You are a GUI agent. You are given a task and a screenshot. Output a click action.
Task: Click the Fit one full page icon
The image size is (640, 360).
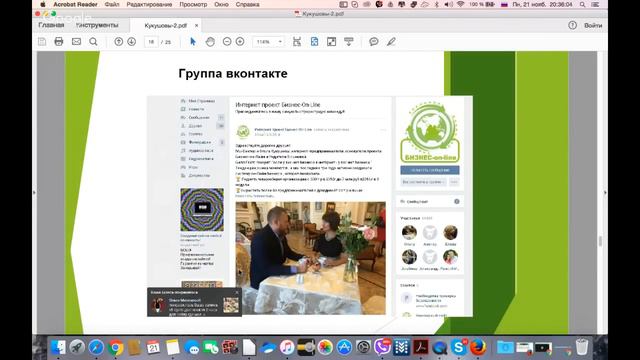314,42
